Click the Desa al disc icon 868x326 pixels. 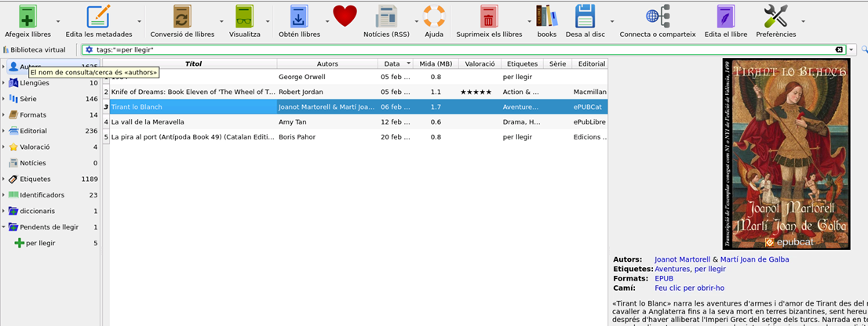click(585, 16)
